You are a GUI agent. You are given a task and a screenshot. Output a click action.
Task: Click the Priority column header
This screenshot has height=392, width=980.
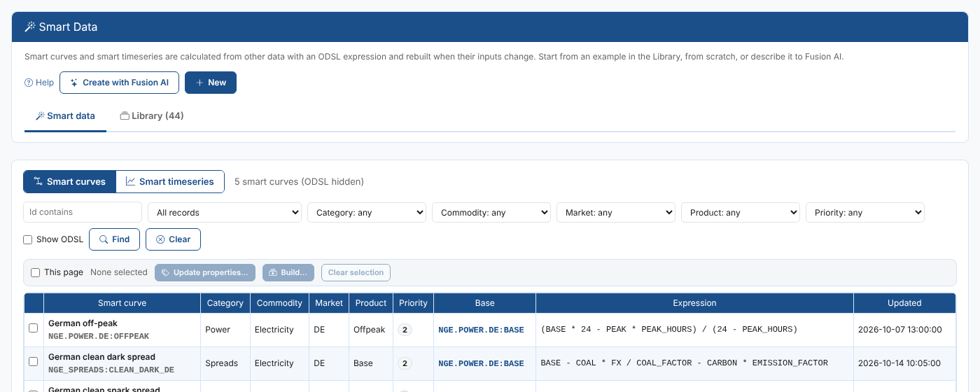tap(413, 303)
